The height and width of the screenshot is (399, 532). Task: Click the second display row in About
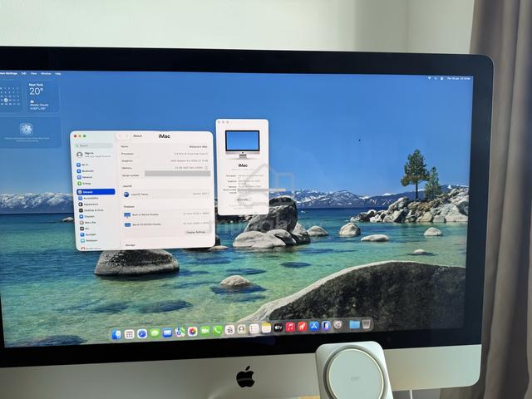pyautogui.click(x=167, y=224)
